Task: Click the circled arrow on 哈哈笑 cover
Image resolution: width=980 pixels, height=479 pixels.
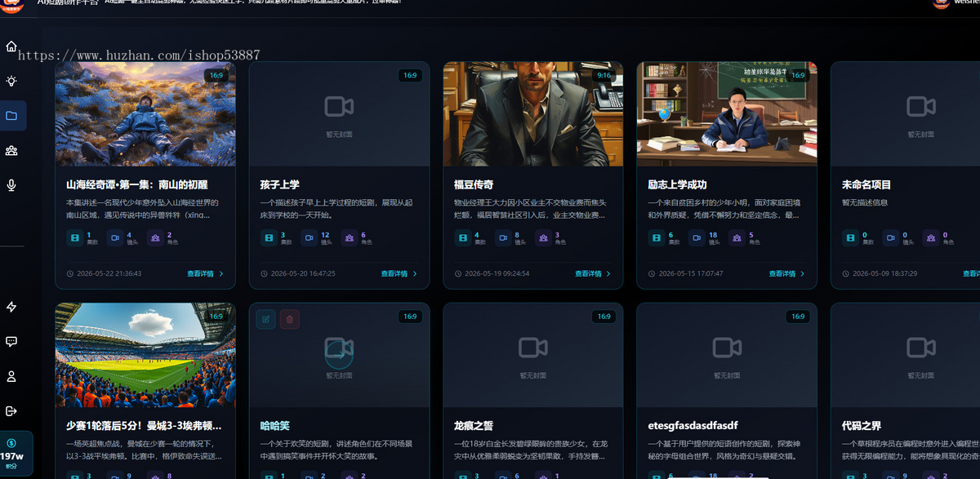Action: (339, 354)
